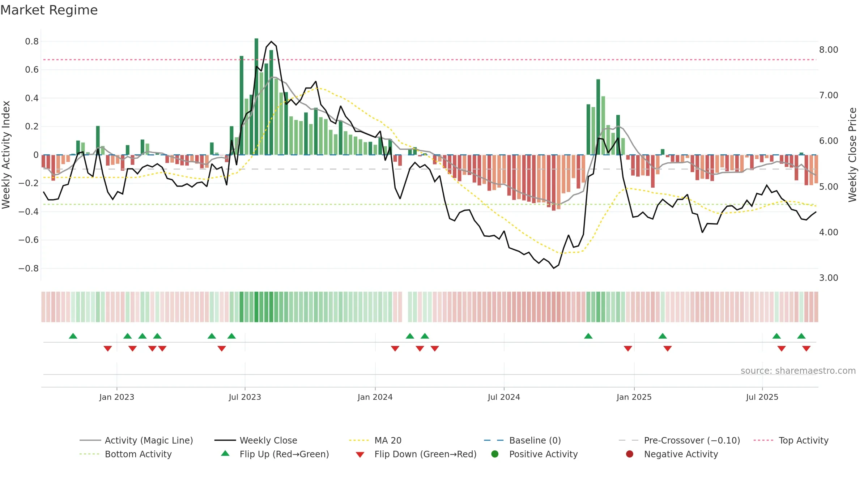The height and width of the screenshot is (488, 868).
Task: Toggle the Pre-Crossover (−0.10) legend entry
Action: pyautogui.click(x=679, y=440)
